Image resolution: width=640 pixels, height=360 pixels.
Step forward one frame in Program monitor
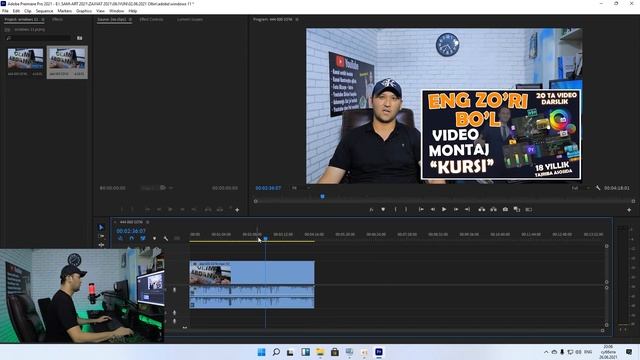[x=456, y=209]
